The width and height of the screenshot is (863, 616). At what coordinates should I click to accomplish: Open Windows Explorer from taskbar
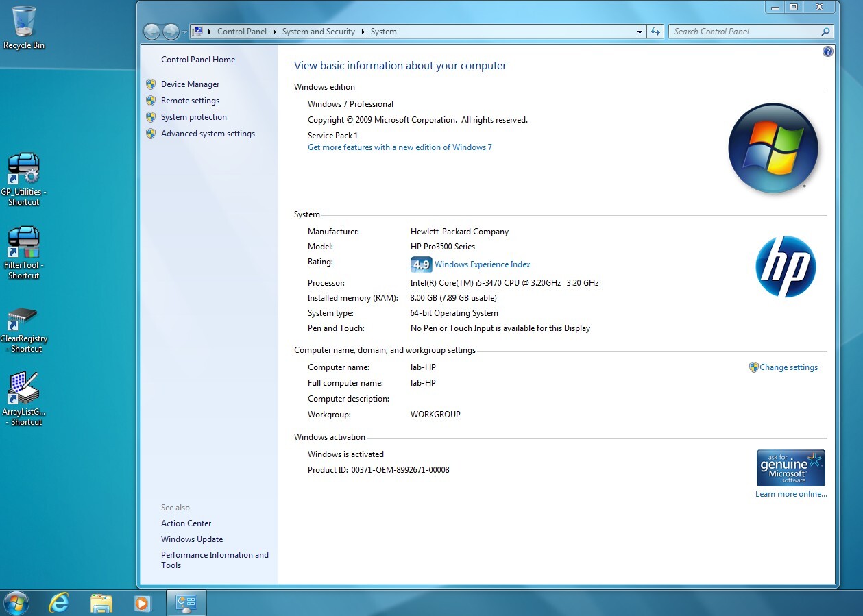point(101,603)
